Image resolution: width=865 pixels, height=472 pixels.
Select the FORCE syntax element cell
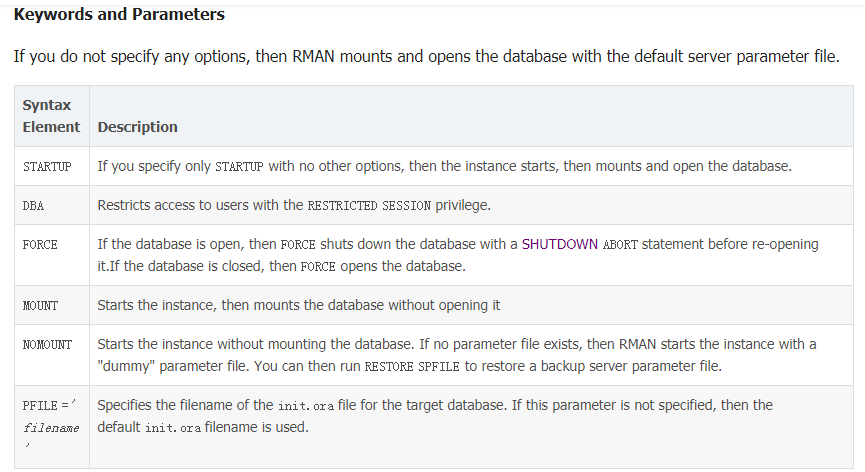pos(40,244)
